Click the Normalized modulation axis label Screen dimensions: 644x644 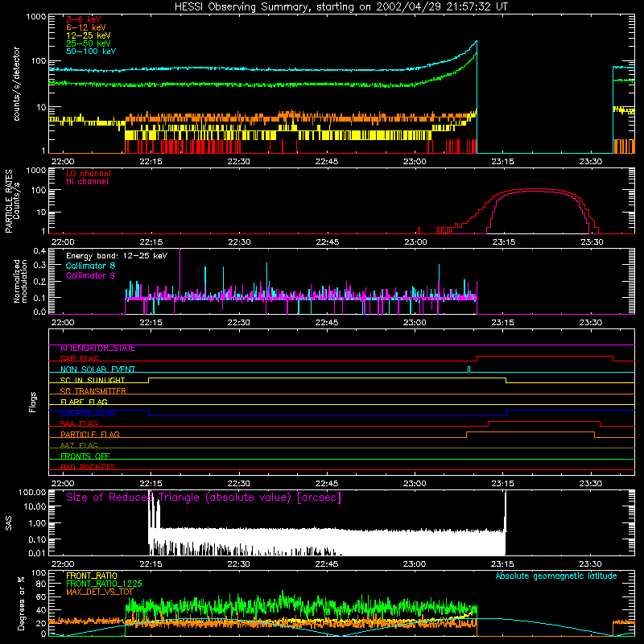click(x=21, y=281)
